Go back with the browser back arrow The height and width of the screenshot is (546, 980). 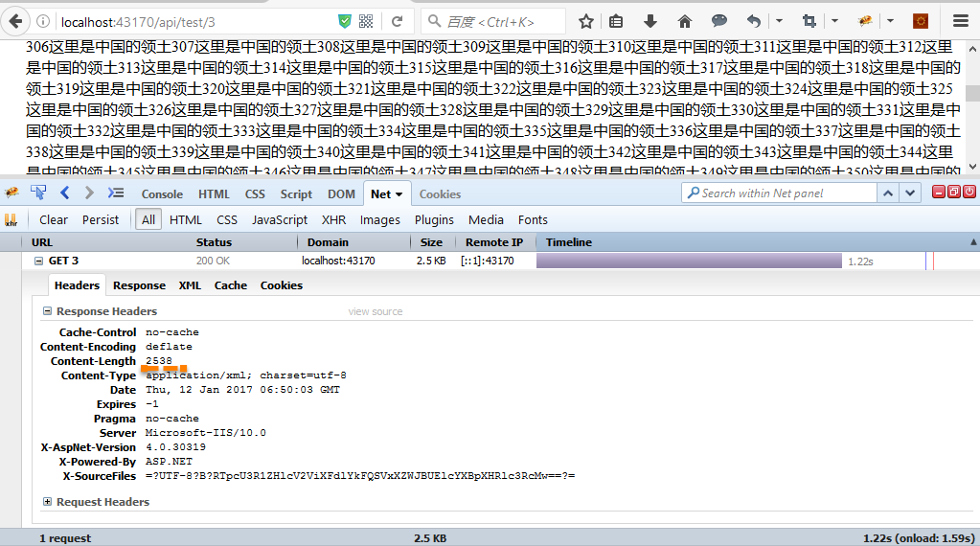(x=15, y=22)
